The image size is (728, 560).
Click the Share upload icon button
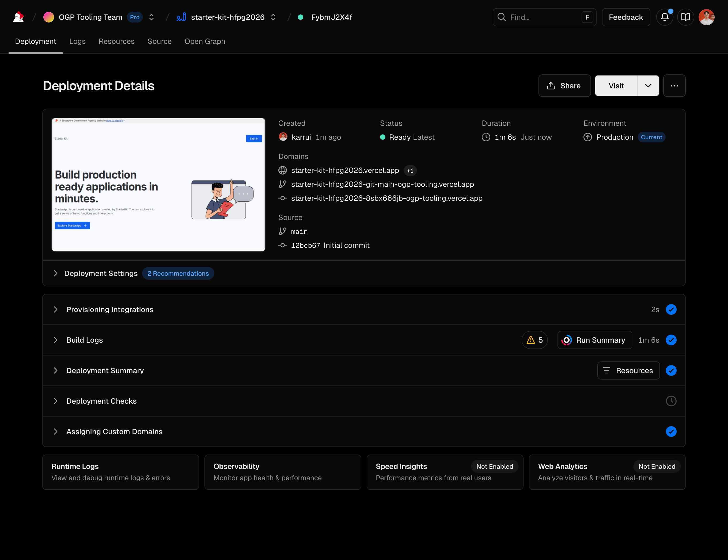point(564,86)
